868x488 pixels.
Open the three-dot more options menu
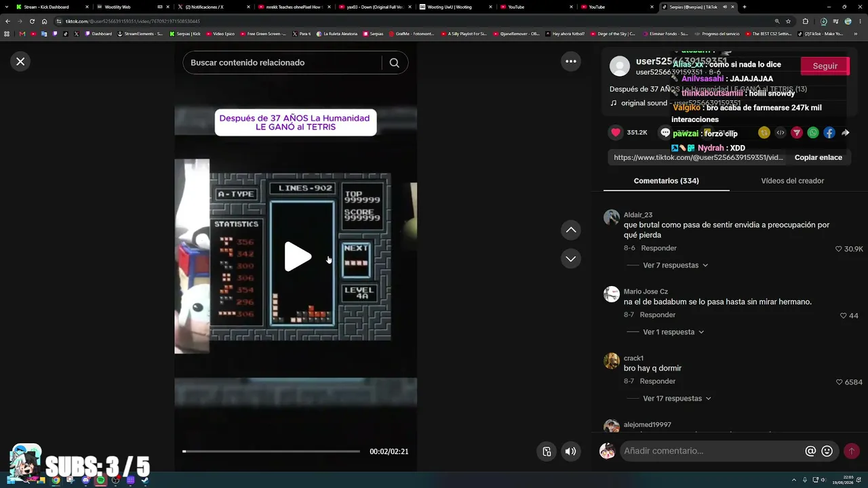pyautogui.click(x=571, y=62)
